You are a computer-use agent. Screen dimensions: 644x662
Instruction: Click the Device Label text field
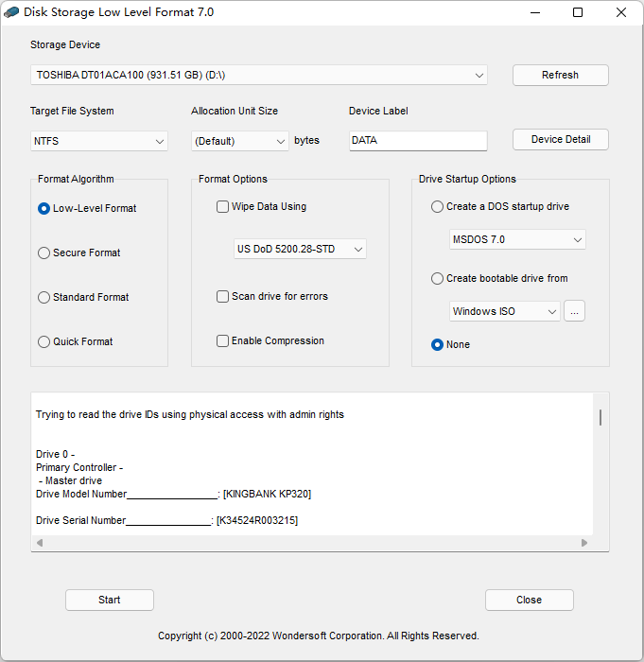(x=418, y=141)
